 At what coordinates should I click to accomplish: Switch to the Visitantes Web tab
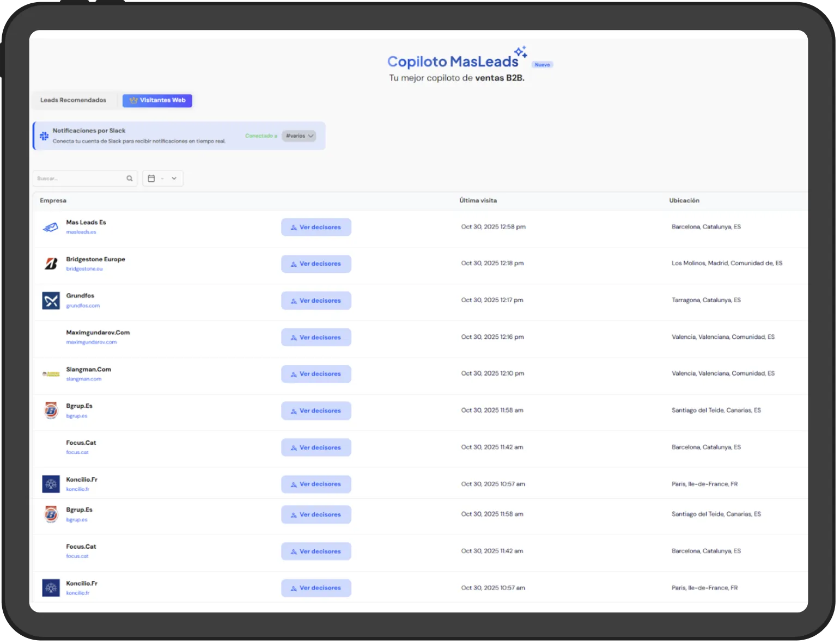point(157,100)
